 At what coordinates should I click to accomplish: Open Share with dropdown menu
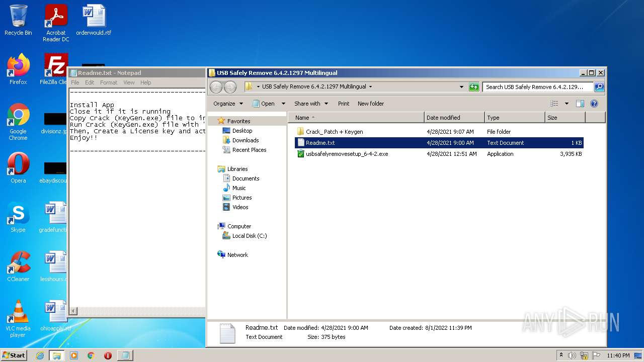point(311,104)
